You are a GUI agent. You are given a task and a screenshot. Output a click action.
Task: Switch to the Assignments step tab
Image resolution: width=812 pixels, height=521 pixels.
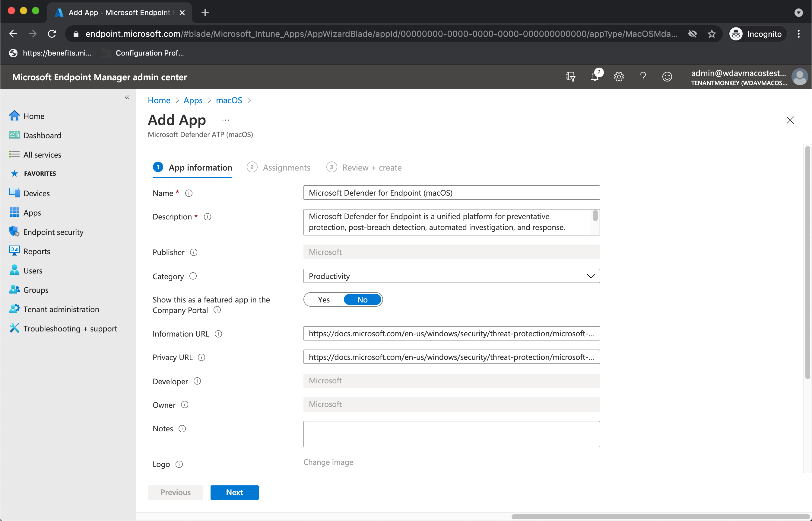[286, 168]
